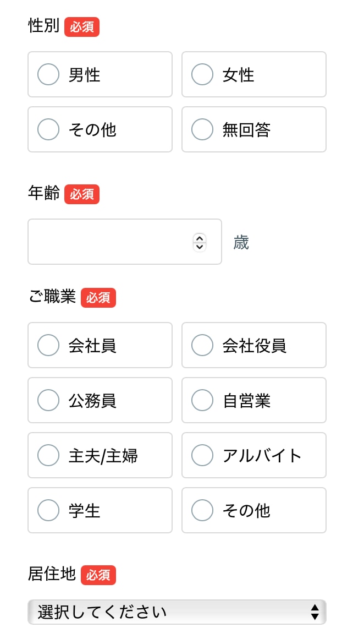Click the 必須 badge beside ご職業
342x644 pixels.
pos(98,298)
